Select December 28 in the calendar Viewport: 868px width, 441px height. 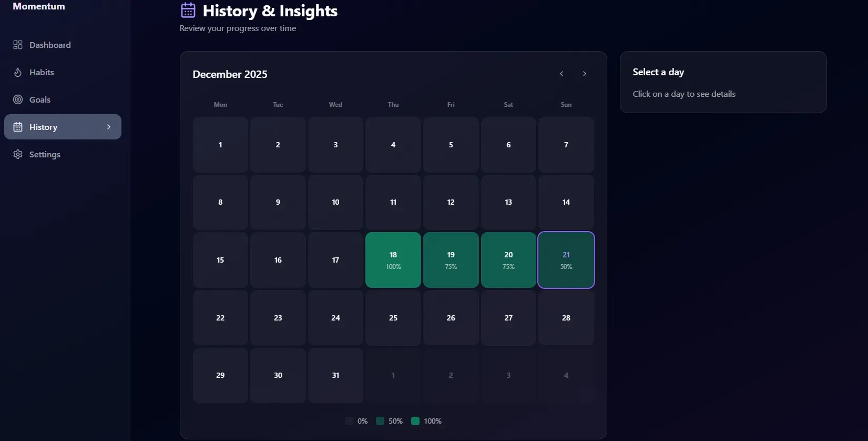[566, 318]
